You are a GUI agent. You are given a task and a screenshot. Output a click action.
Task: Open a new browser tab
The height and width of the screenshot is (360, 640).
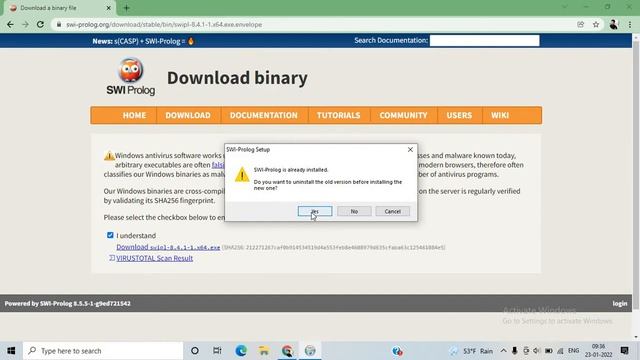[127, 8]
